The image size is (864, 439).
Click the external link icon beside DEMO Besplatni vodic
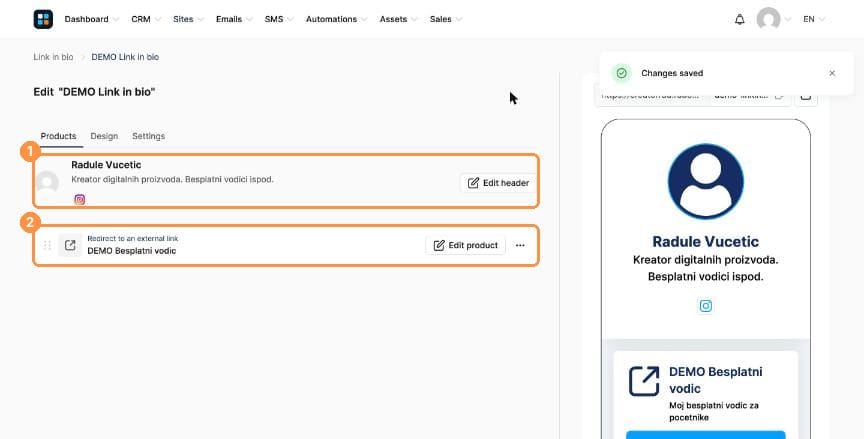click(x=70, y=245)
